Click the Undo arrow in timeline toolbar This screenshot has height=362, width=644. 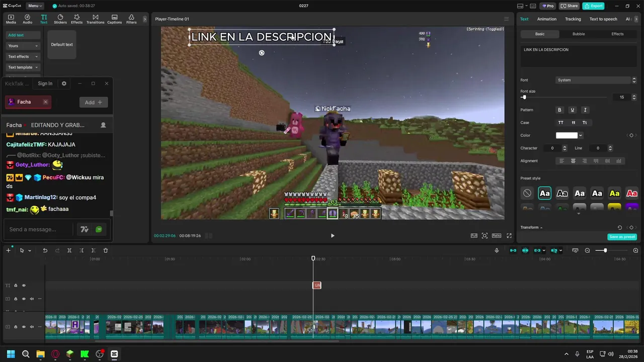(45, 250)
